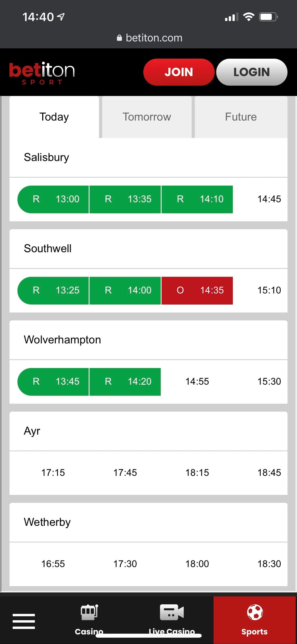
Task: Switch to the Future tab
Action: (241, 117)
